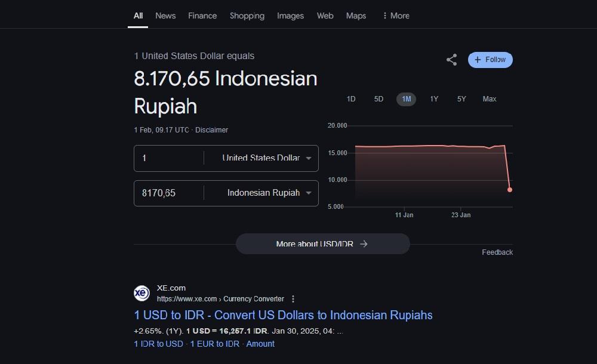Show the Max chart range
The height and width of the screenshot is (364, 597).
point(490,99)
